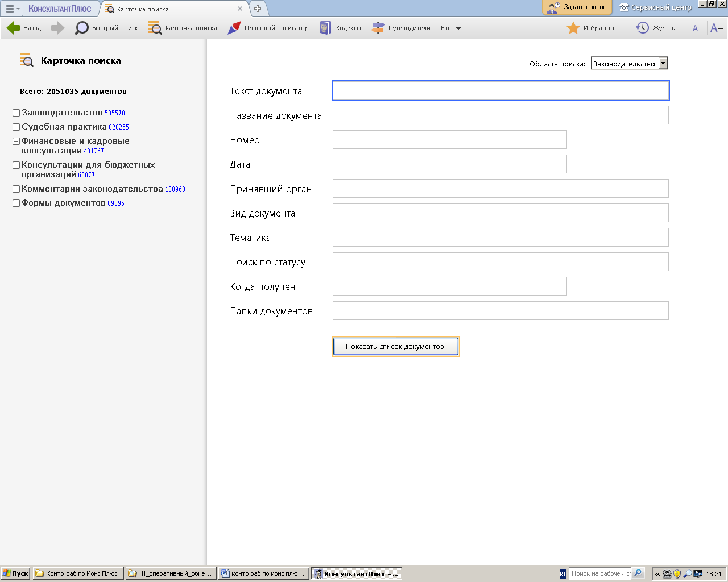Click the taskbar desktop search field
728x582 pixels.
click(x=601, y=573)
